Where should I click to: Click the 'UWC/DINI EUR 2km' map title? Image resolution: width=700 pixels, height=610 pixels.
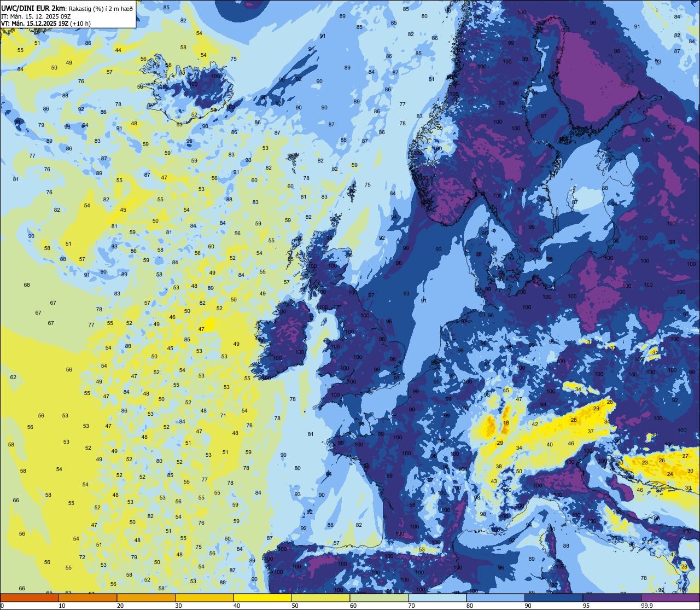point(33,8)
